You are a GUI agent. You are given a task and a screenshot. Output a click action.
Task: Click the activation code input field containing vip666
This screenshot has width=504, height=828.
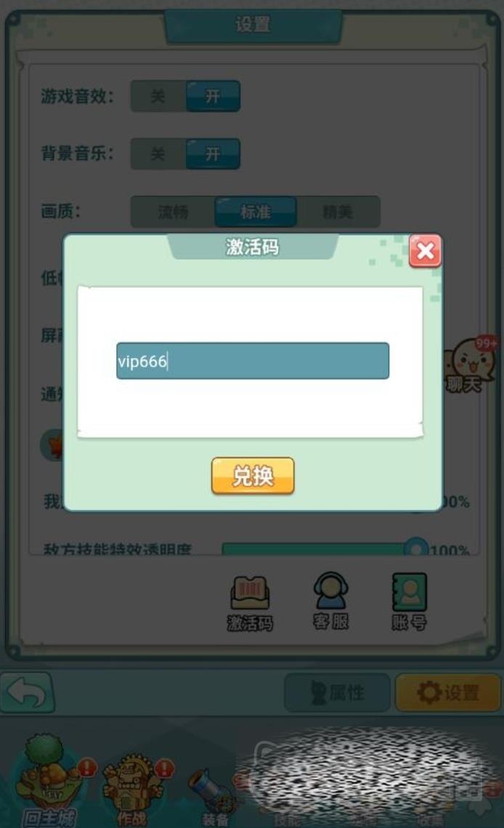click(x=252, y=361)
